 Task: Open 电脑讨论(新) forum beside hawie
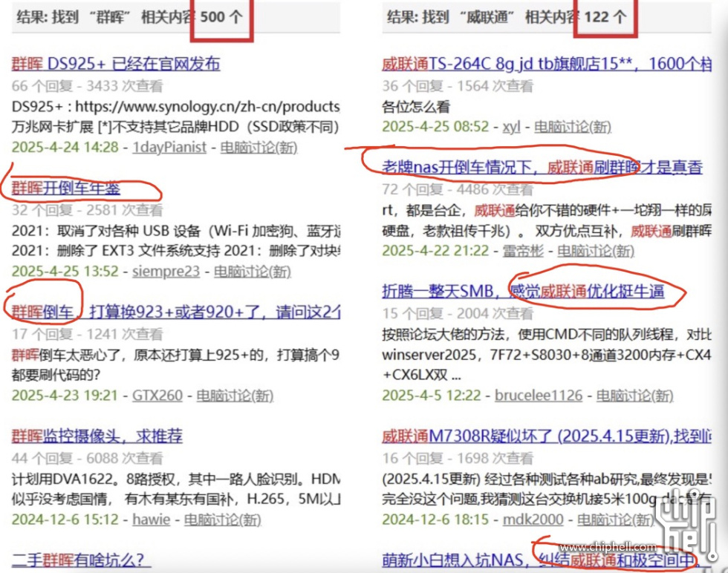point(222,519)
